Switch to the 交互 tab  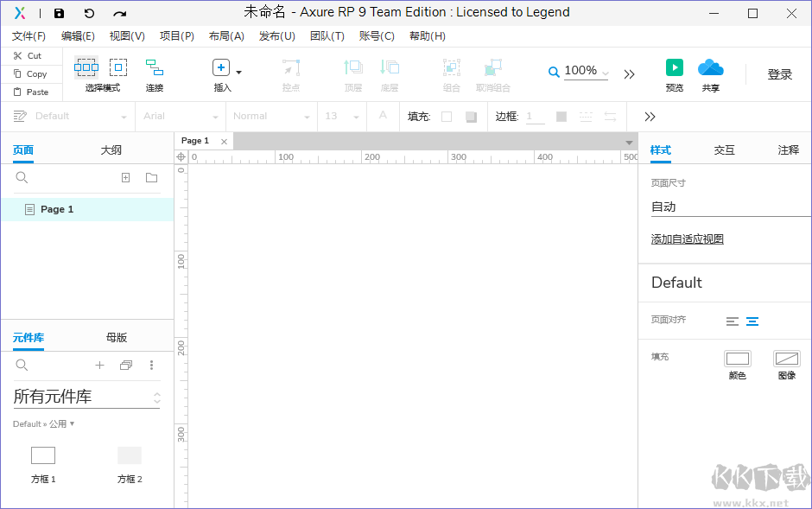[724, 150]
